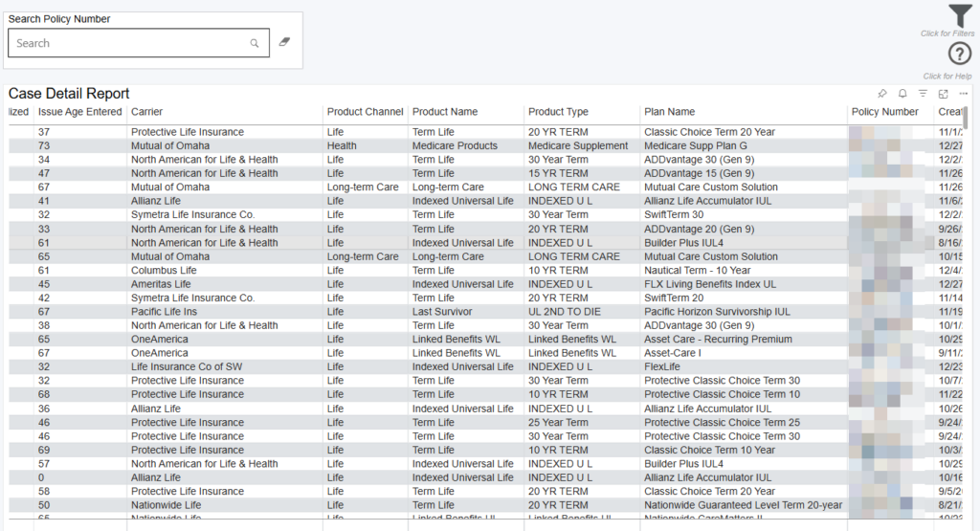Click in the Search Policy Number field
Image resolution: width=980 pixels, height=531 pixels.
(129, 43)
